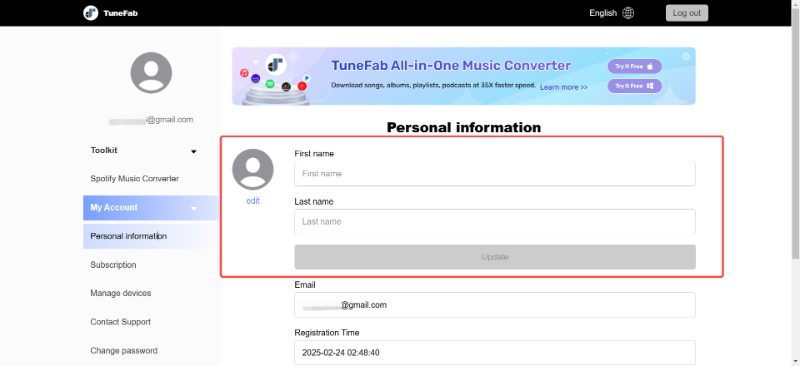Click the Personal information heading
Image resolution: width=800 pixels, height=366 pixels.
click(x=464, y=127)
